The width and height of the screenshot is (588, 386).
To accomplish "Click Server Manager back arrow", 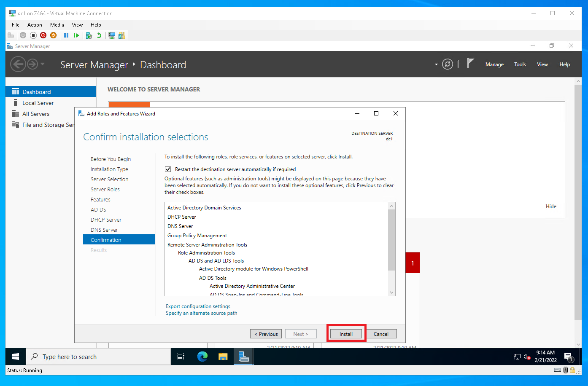I will 18,64.
